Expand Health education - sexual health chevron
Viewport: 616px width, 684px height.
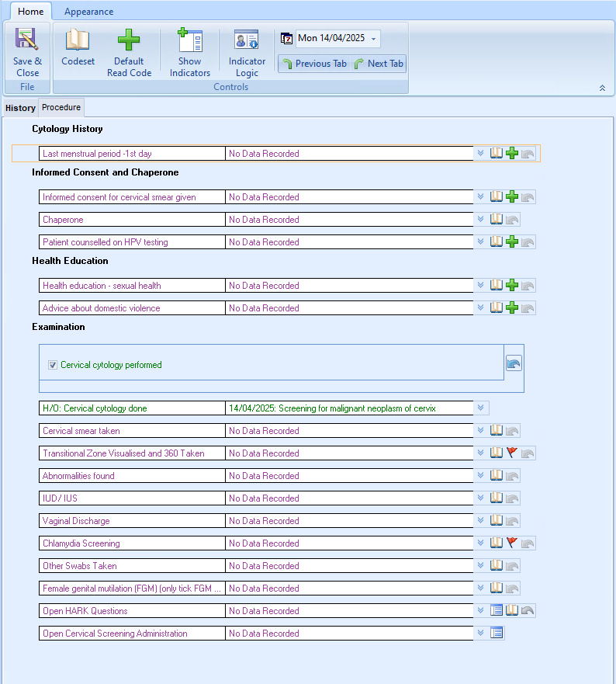480,285
